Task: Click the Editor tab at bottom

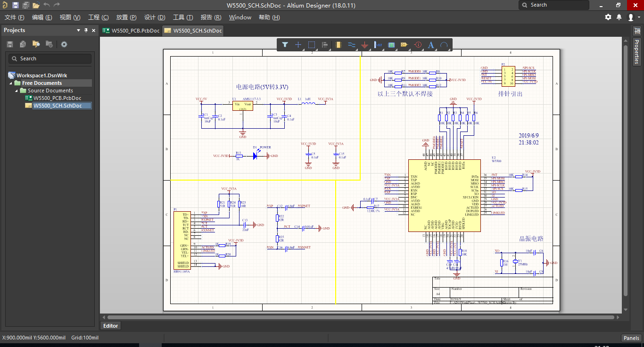Action: [x=111, y=326]
